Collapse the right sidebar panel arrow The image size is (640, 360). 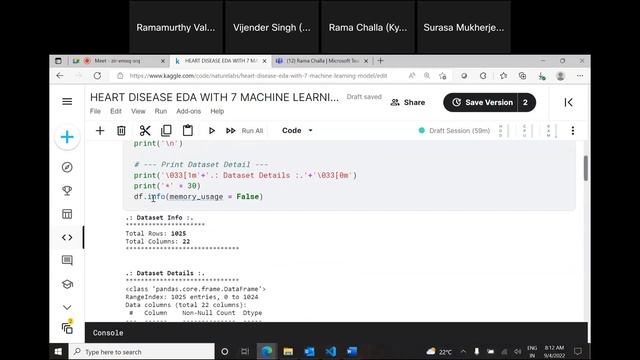[568, 102]
